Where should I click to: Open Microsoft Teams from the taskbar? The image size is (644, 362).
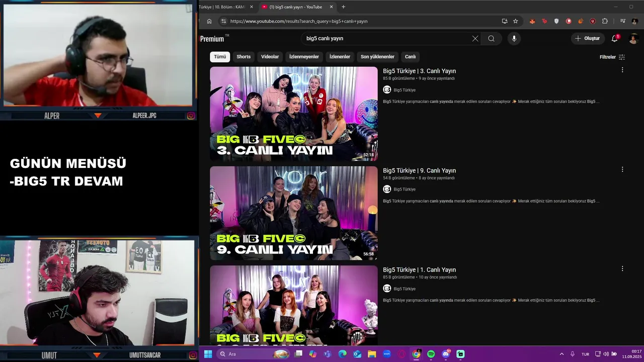point(328,354)
